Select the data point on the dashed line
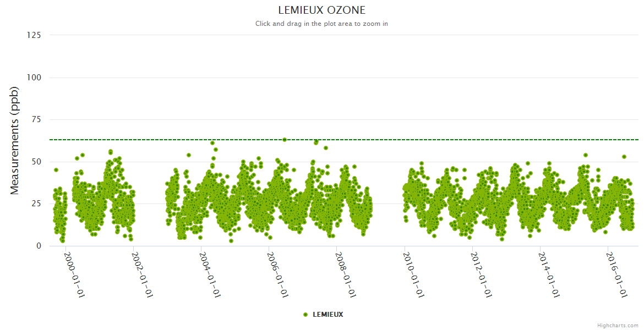 tap(285, 140)
